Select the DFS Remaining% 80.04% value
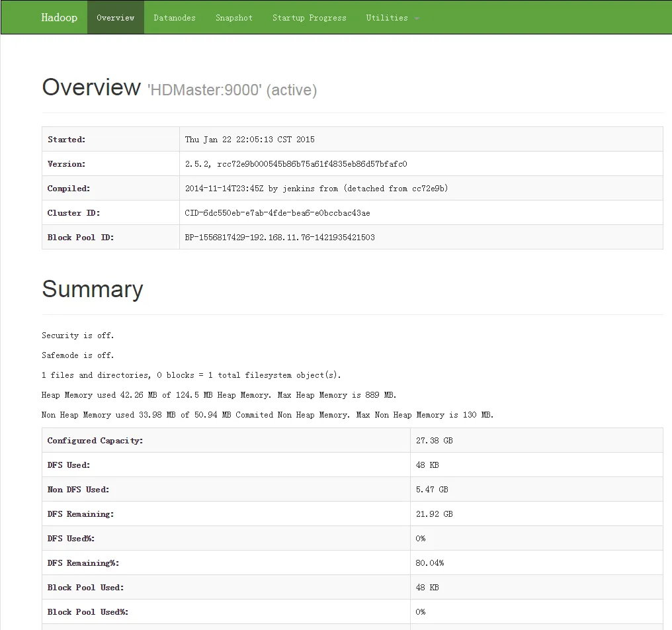672x630 pixels. [x=430, y=563]
